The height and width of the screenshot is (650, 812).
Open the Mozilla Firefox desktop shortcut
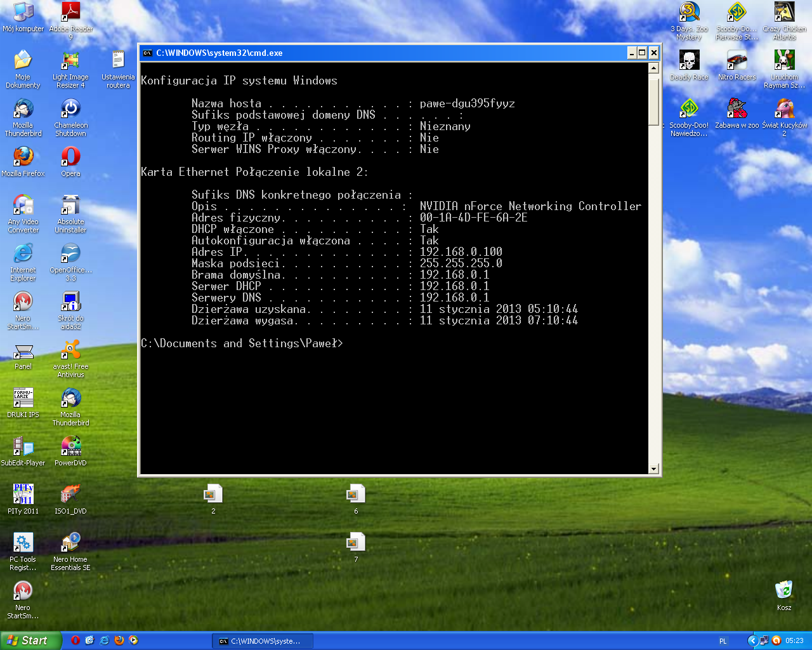[23, 157]
